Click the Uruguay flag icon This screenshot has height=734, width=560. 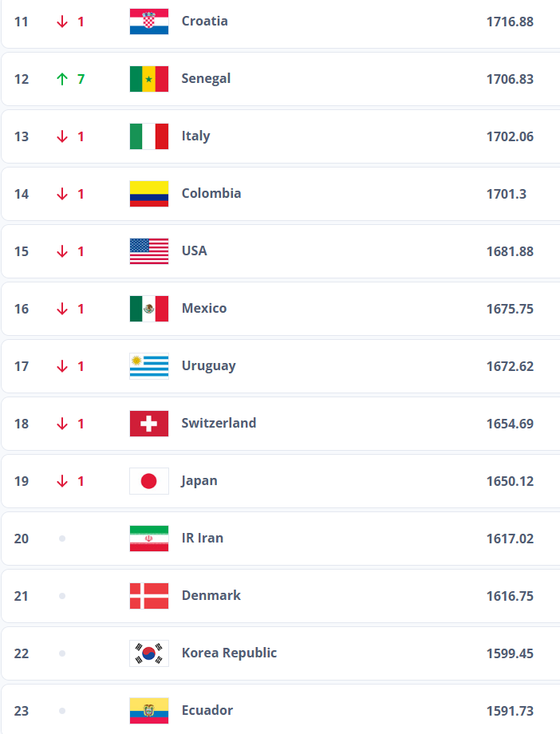click(149, 366)
